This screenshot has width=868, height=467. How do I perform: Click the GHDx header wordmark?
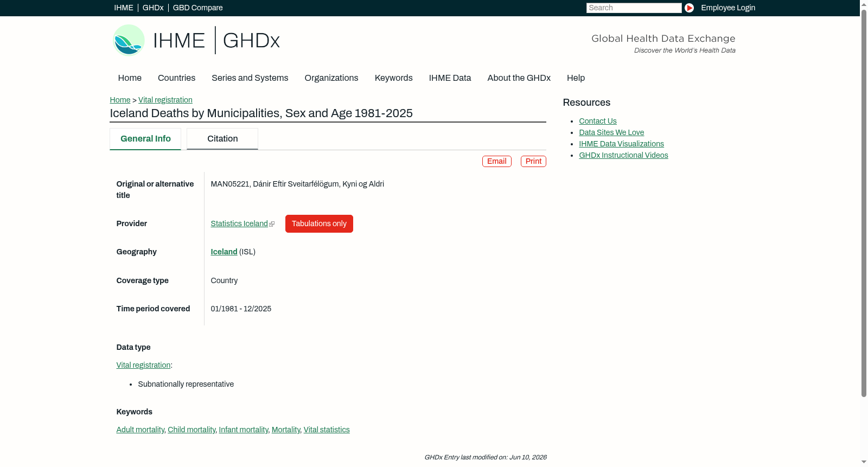251,41
